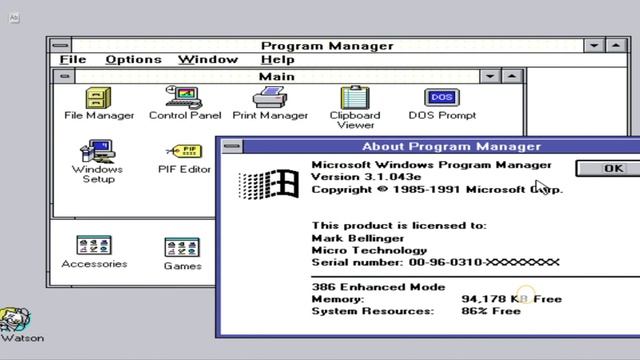Image resolution: width=640 pixels, height=360 pixels.
Task: Click the About Program Manager title bar
Action: (x=442, y=146)
